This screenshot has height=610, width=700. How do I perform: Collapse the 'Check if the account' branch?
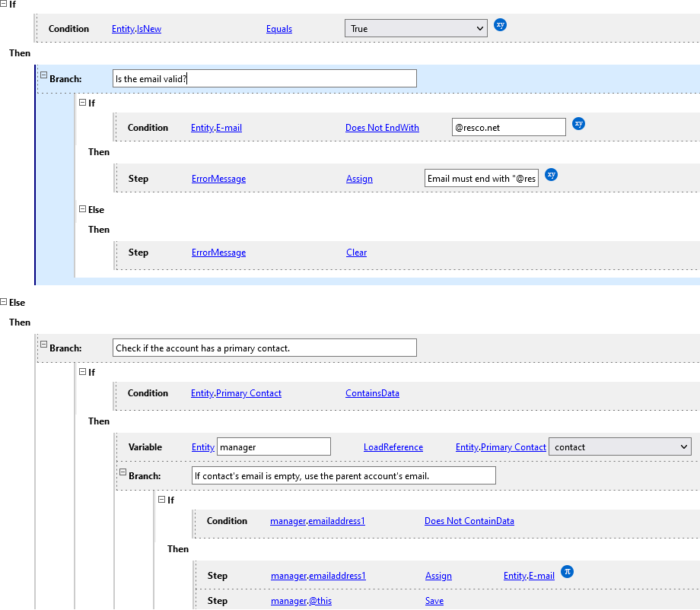(43, 345)
